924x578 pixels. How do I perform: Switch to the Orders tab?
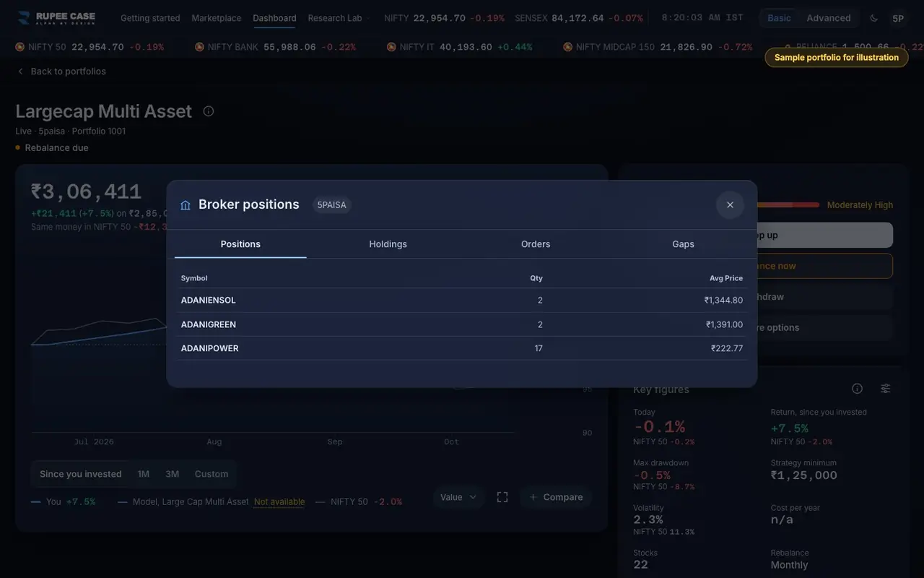coord(536,244)
